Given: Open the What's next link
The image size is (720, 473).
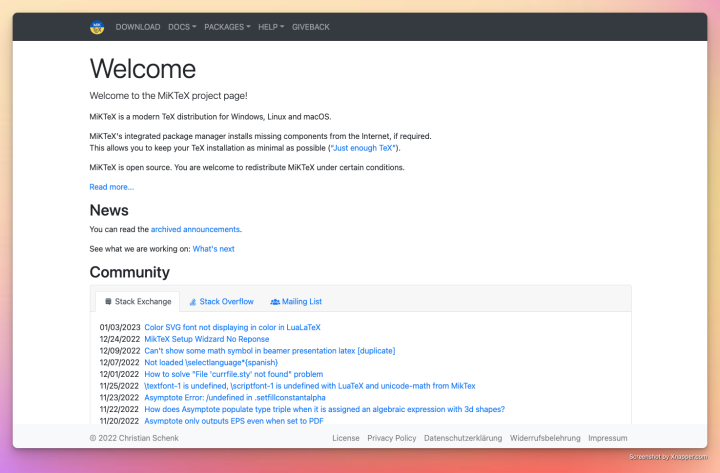Looking at the screenshot, I should (214, 249).
